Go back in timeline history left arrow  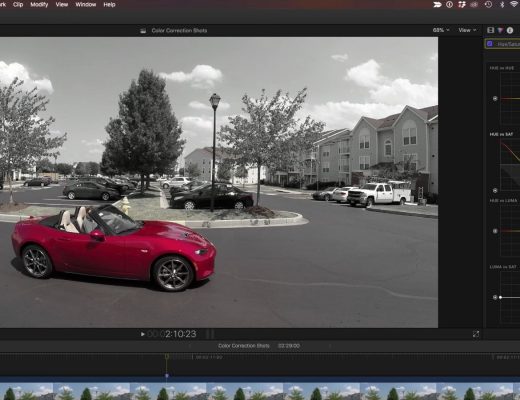pyautogui.click(x=190, y=346)
